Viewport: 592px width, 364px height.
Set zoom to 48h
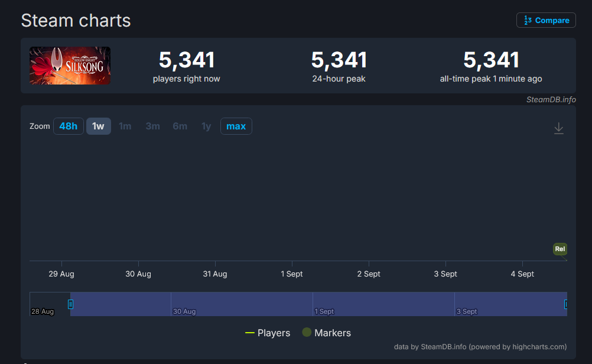click(x=69, y=126)
